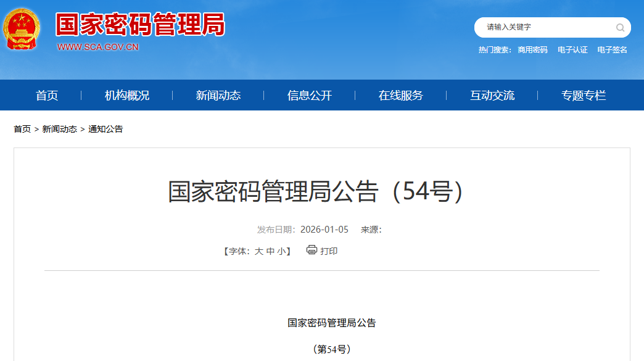Open the 互动交流 navigation menu item
The height and width of the screenshot is (361, 644).
pyautogui.click(x=493, y=95)
